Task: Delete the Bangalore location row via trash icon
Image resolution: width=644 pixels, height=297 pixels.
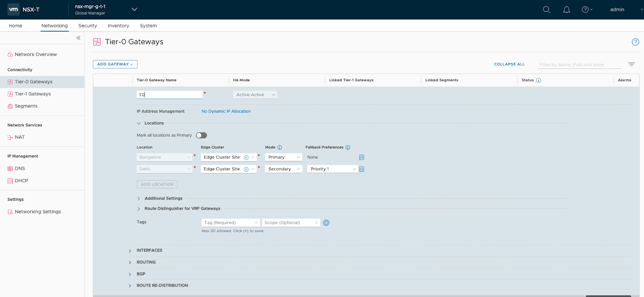Action: tap(361, 157)
